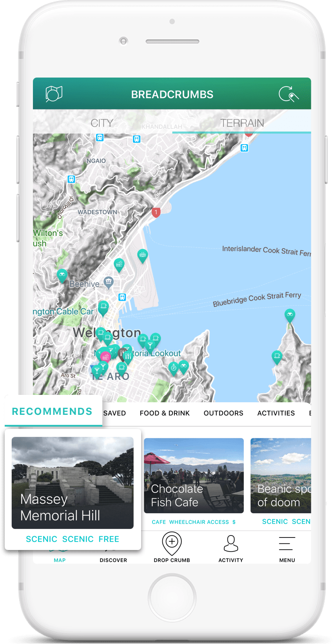The width and height of the screenshot is (334, 644).
Task: Open the Activities category tab
Action: pos(276,413)
